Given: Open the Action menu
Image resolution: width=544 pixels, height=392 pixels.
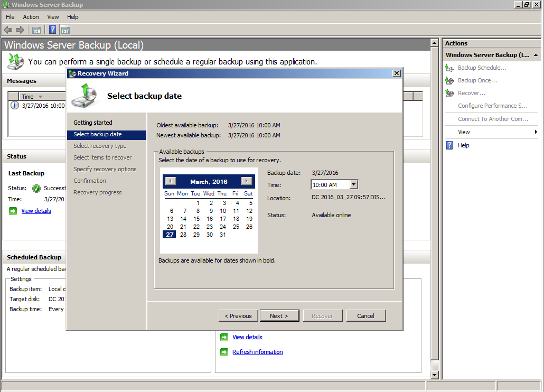Looking at the screenshot, I should [31, 17].
